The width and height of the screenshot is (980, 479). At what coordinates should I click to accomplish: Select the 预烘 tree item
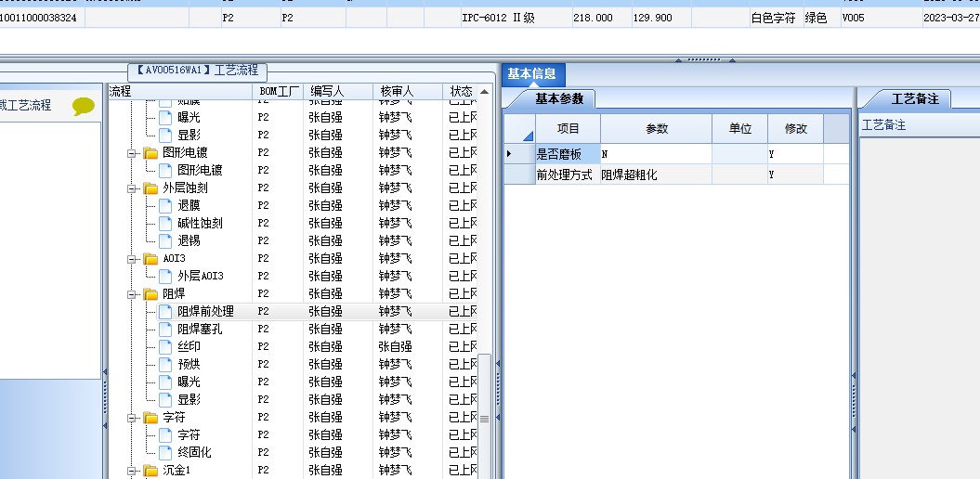tap(189, 364)
